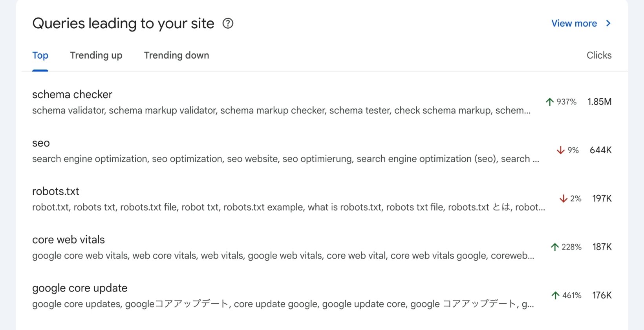Viewport: 644px width, 330px height.
Task: Open the View more link
Action: pyautogui.click(x=574, y=24)
